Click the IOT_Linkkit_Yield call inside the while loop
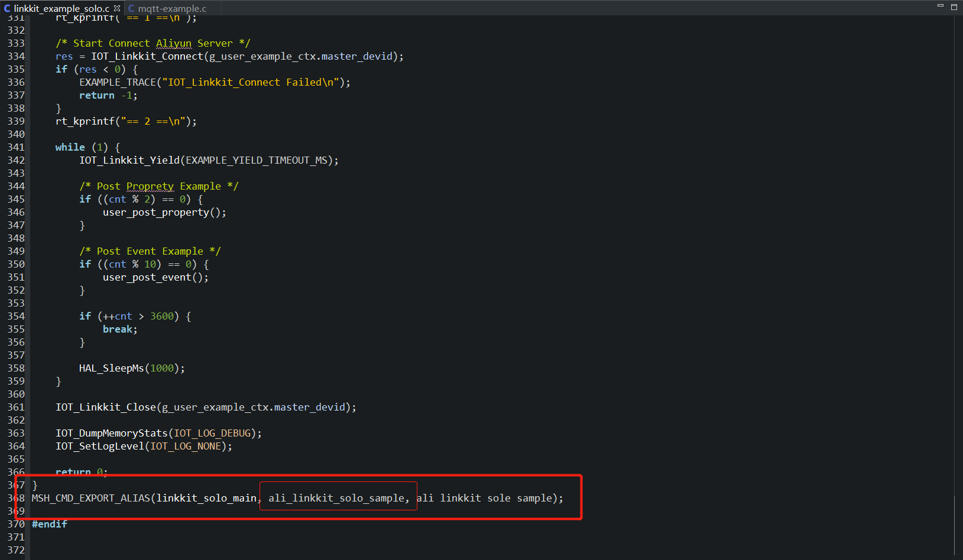This screenshot has width=963, height=560. coord(129,160)
